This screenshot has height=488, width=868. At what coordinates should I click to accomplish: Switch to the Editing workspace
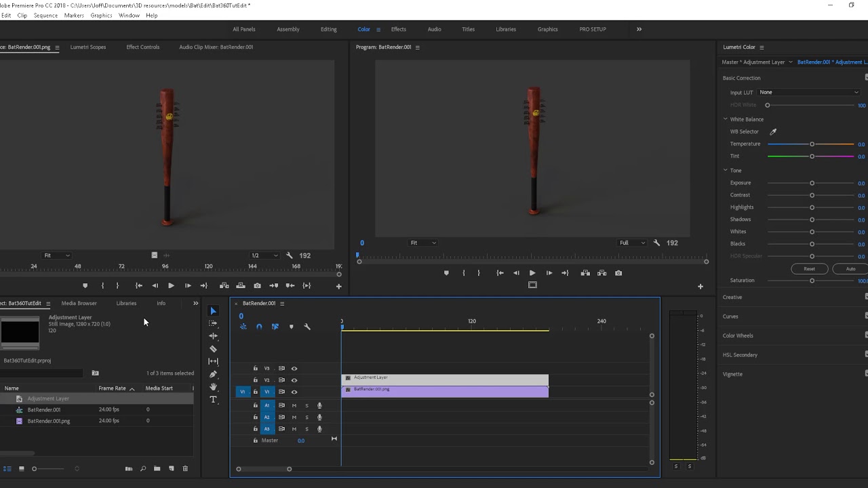pyautogui.click(x=329, y=29)
